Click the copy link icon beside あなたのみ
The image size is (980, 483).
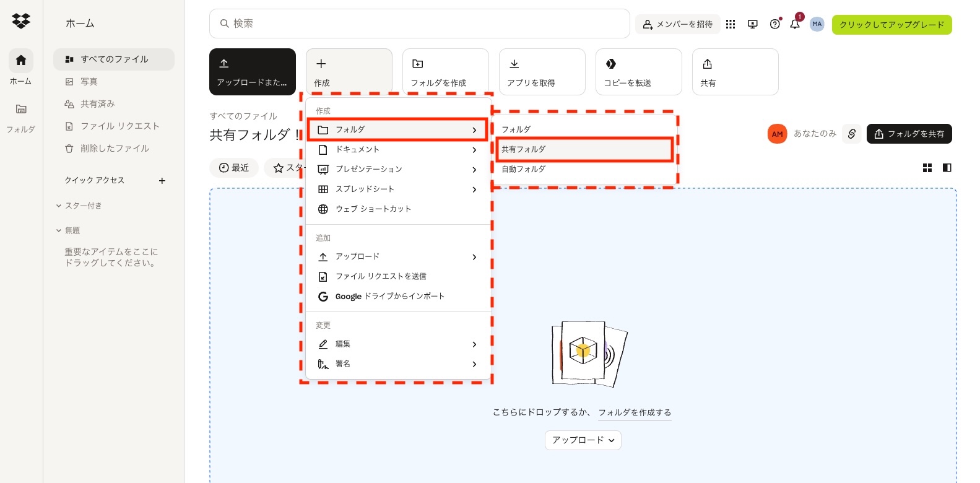(x=852, y=134)
